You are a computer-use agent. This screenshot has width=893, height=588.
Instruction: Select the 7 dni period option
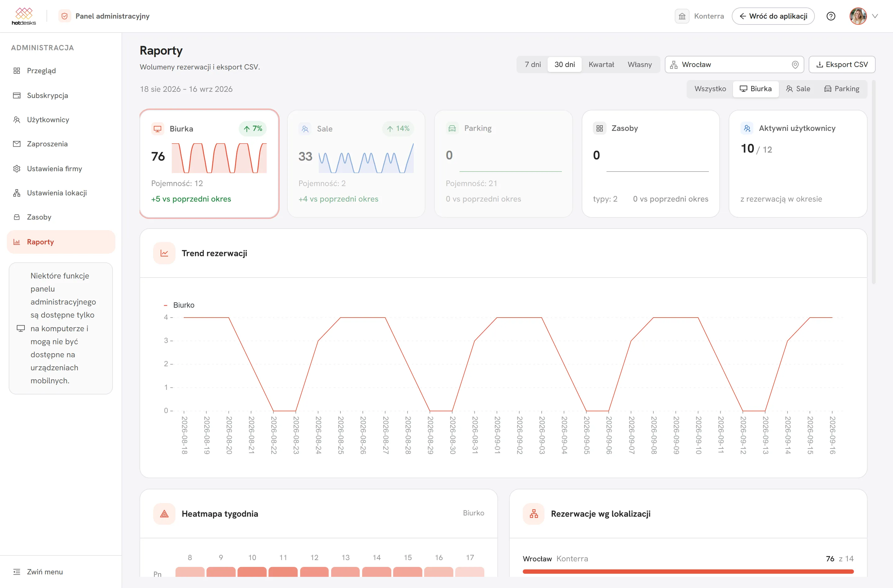532,65
